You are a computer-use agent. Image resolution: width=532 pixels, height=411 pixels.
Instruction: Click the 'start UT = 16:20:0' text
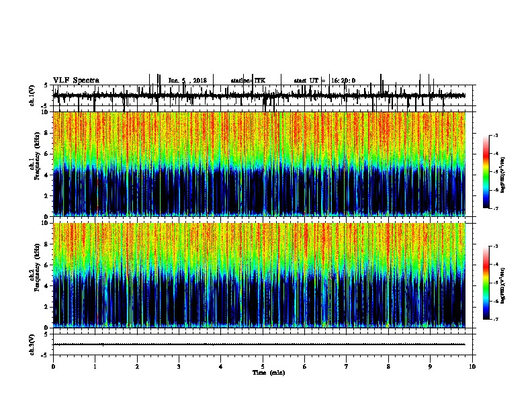[x=324, y=81]
